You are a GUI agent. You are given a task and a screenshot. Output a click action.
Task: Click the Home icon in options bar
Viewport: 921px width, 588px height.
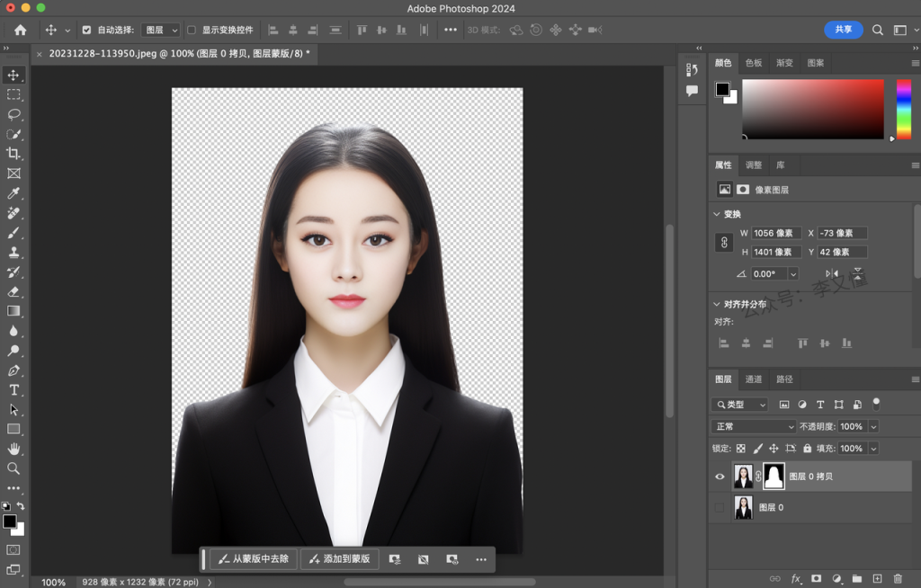click(20, 30)
